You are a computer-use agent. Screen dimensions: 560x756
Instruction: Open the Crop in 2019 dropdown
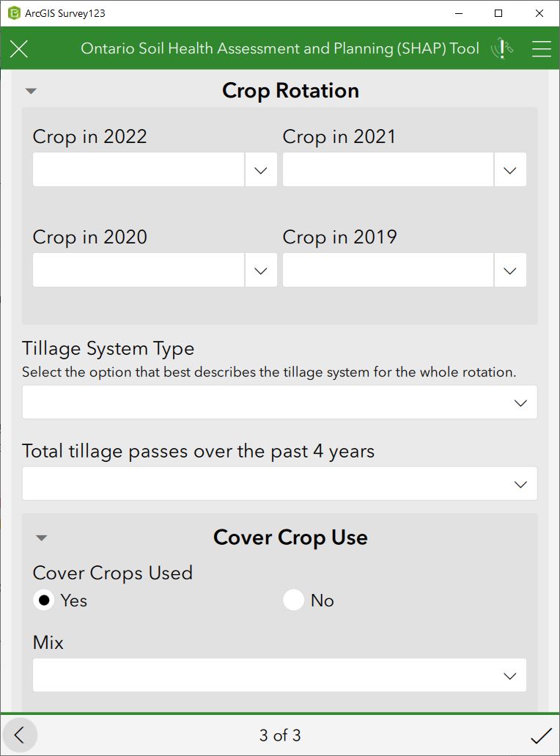[510, 270]
